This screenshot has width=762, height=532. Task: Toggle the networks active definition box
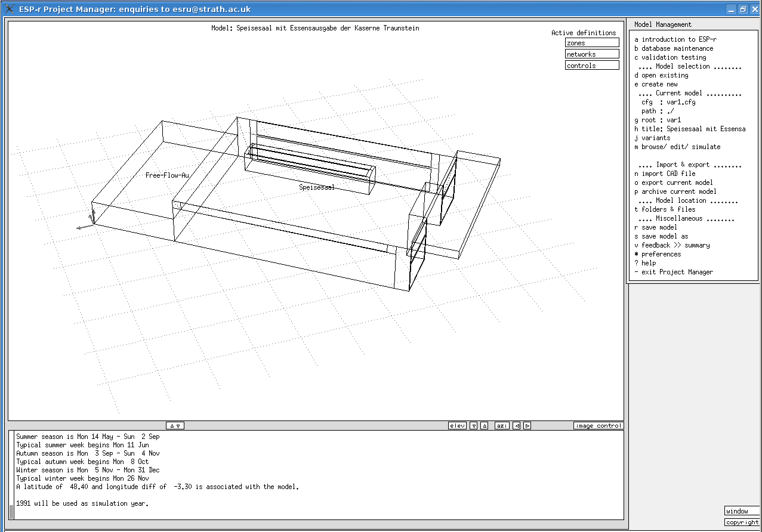pos(591,54)
